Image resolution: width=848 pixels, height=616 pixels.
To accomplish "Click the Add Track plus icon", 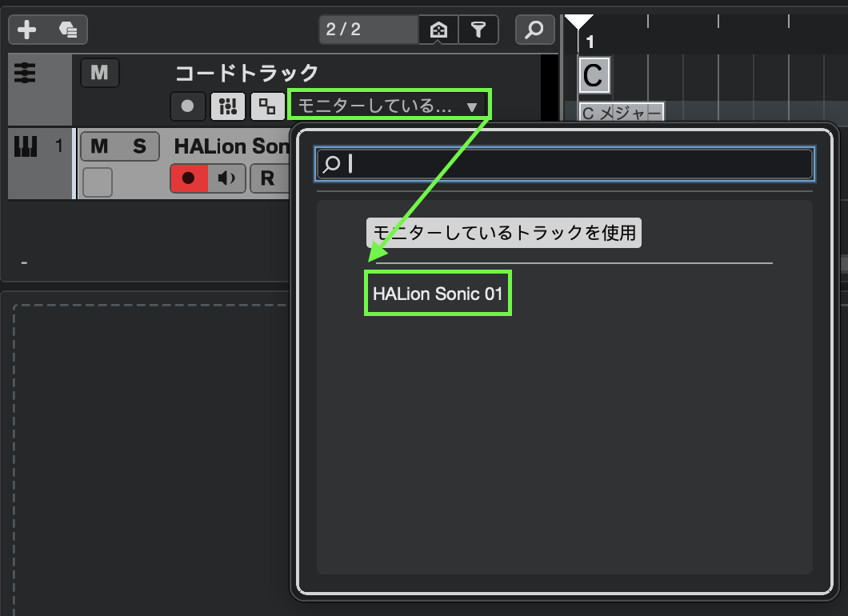I will (x=27, y=30).
